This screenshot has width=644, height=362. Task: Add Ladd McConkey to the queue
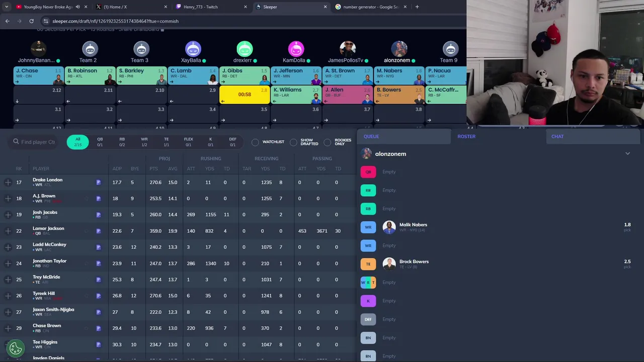tap(8, 247)
